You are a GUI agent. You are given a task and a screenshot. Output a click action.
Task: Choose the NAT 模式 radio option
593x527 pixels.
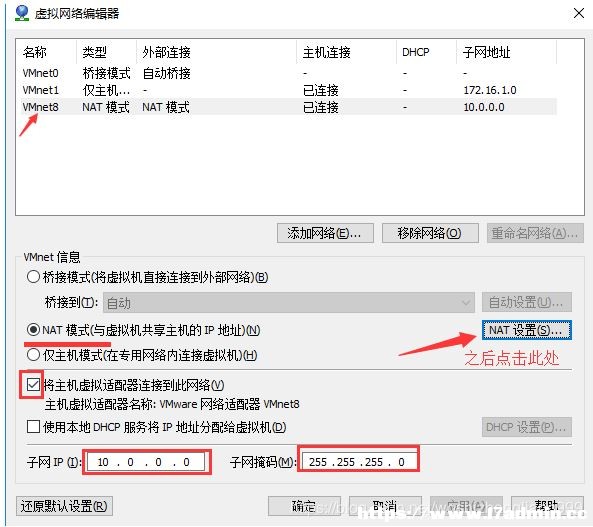(33, 330)
